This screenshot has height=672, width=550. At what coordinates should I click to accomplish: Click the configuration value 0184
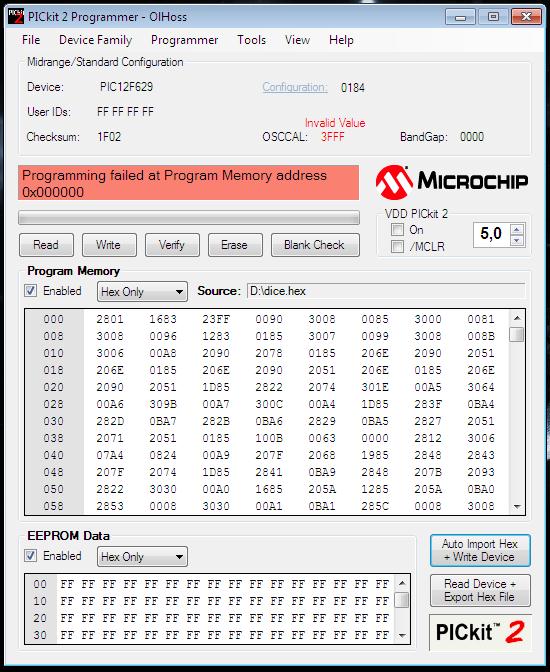point(353,88)
